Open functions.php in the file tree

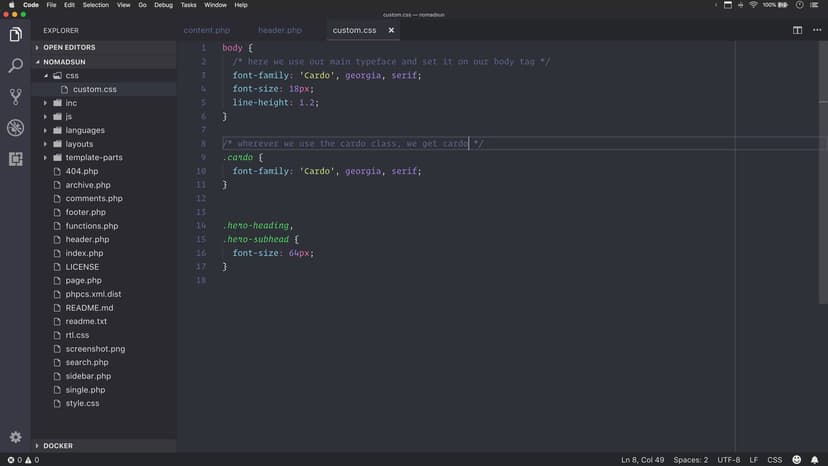coord(92,226)
